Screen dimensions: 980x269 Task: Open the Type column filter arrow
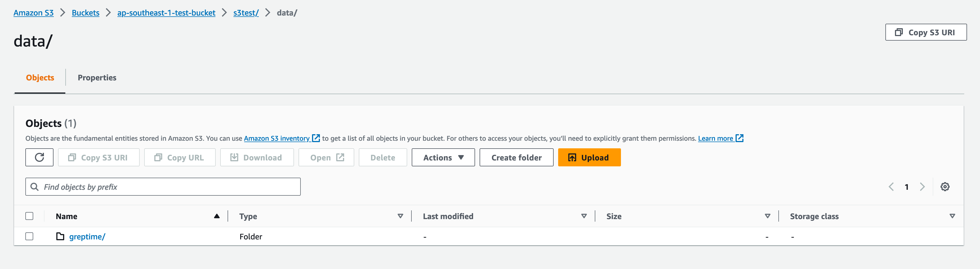[x=400, y=216]
